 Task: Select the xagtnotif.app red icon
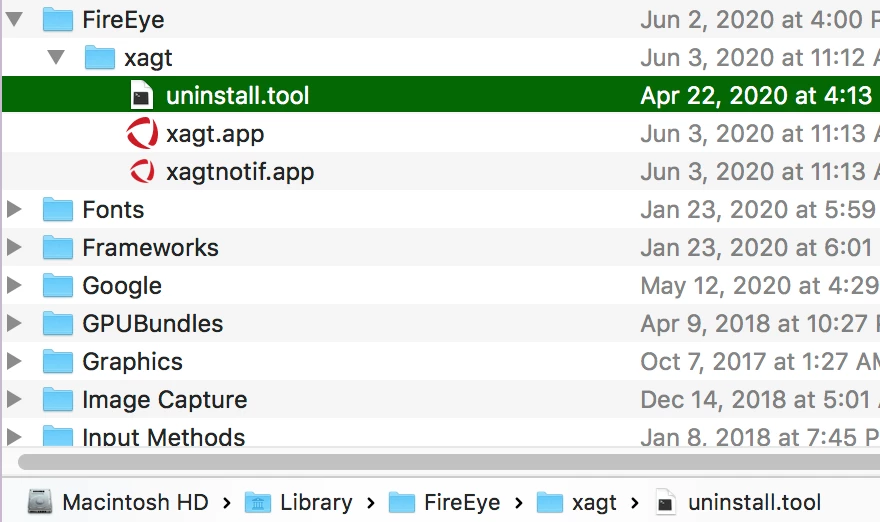pyautogui.click(x=142, y=171)
